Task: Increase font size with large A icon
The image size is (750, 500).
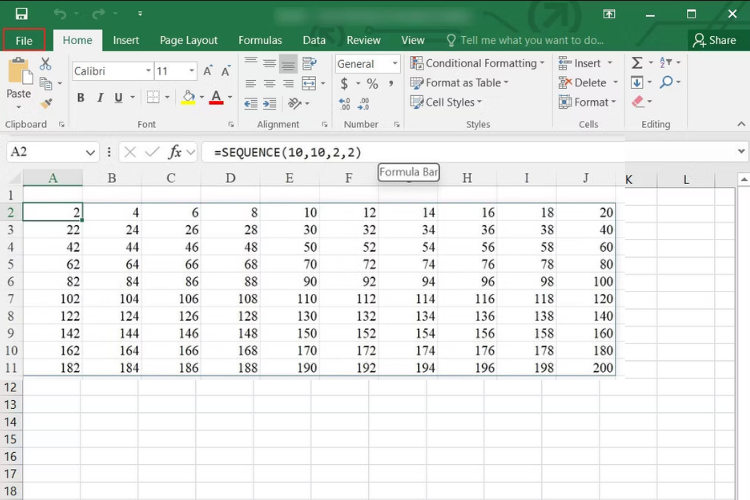Action: 208,71
